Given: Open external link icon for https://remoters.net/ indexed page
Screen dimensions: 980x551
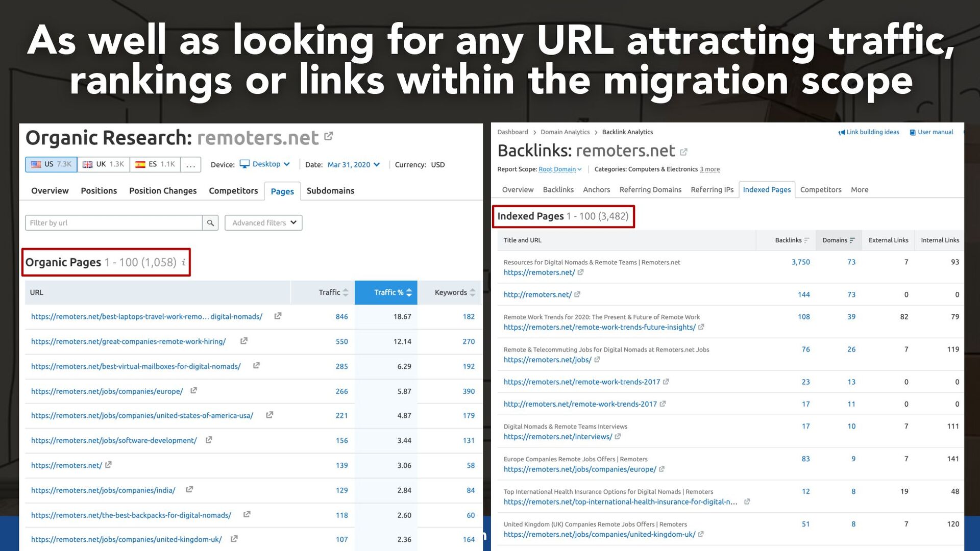Looking at the screenshot, I should pyautogui.click(x=580, y=272).
